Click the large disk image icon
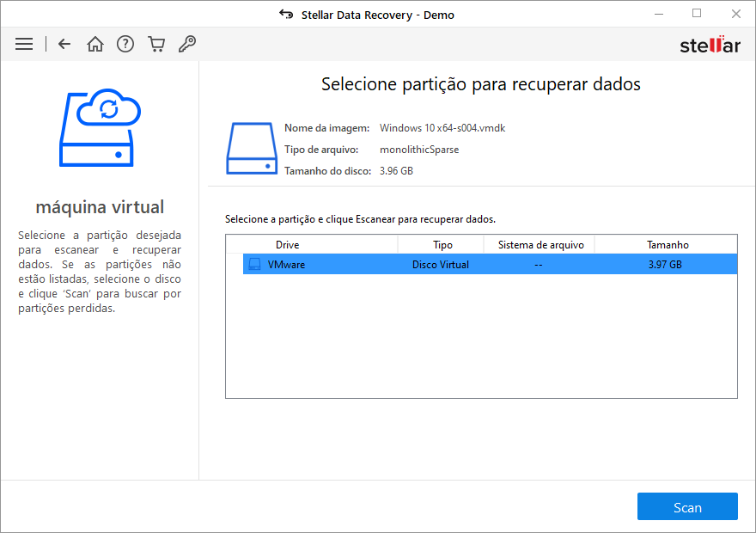This screenshot has width=756, height=533. (x=252, y=149)
